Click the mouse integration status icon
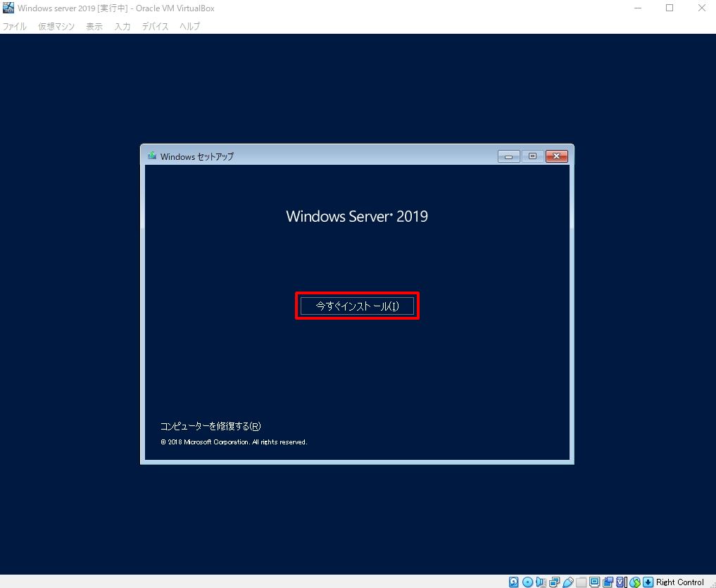The image size is (716, 588). pyautogui.click(x=635, y=582)
